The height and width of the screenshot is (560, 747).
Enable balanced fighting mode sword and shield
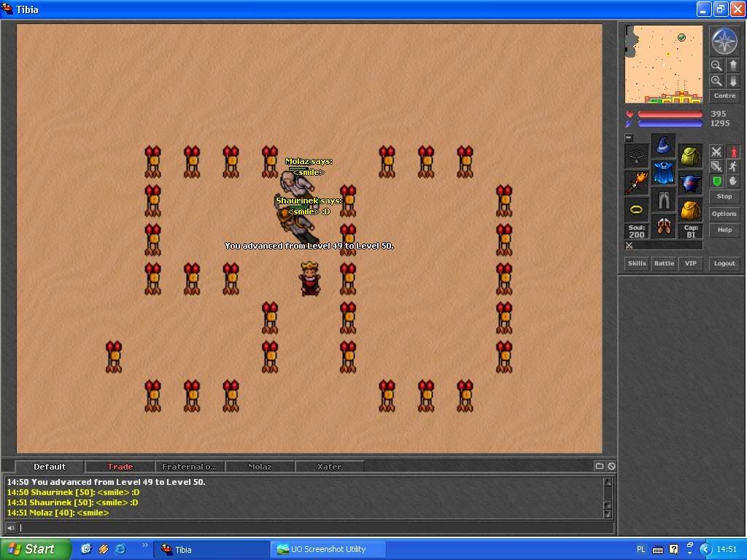(716, 166)
